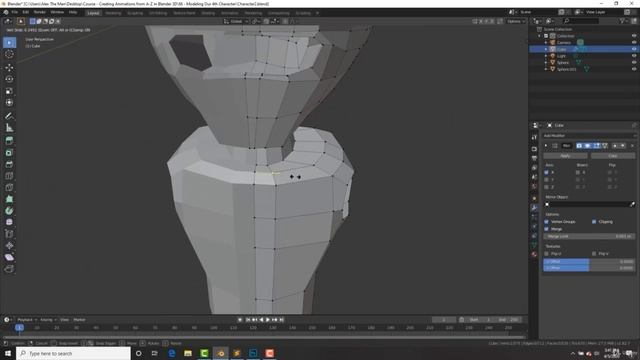640x360 pixels.
Task: Toggle Vertex Groups option
Action: pos(547,222)
